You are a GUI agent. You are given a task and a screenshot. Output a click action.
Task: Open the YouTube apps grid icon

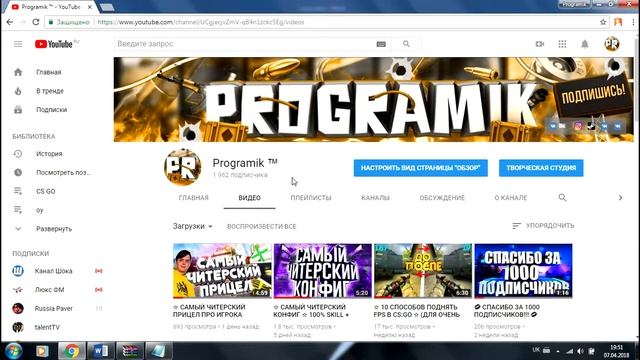pyautogui.click(x=562, y=44)
